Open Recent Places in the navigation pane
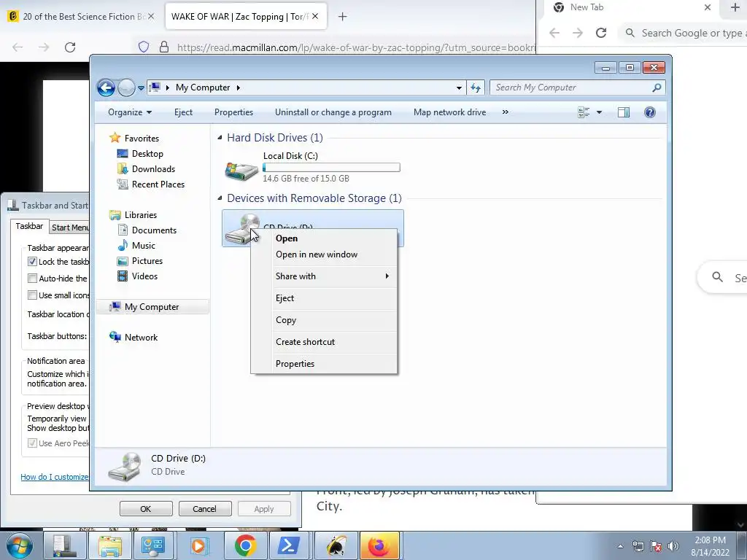This screenshot has height=560, width=747. click(158, 184)
